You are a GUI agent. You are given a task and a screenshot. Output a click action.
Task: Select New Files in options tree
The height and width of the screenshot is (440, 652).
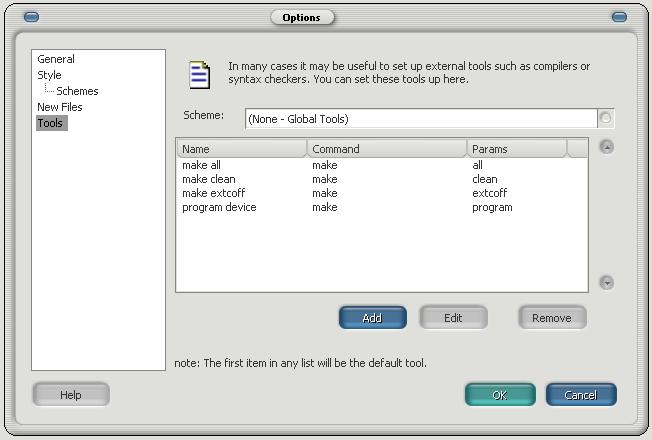[x=59, y=107]
